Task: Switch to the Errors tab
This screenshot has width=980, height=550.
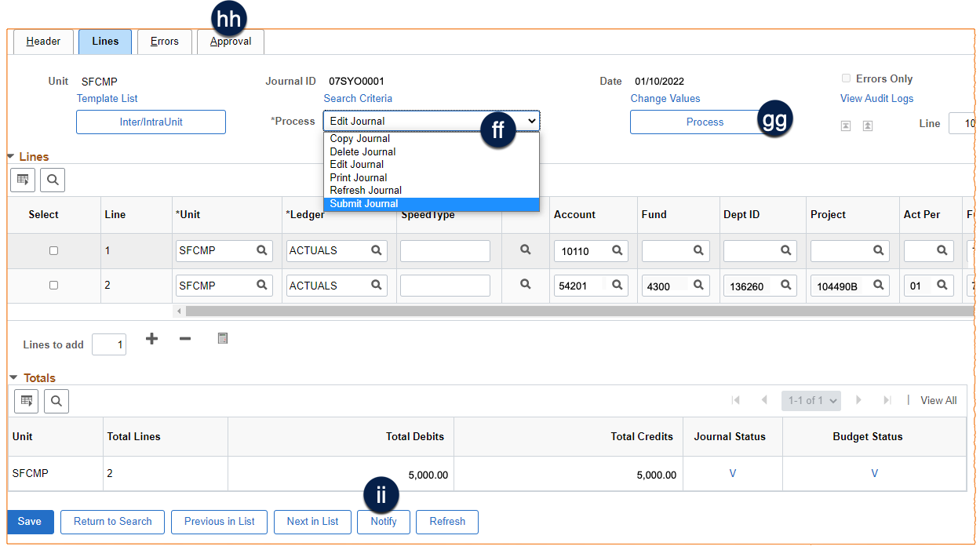Action: 164,41
